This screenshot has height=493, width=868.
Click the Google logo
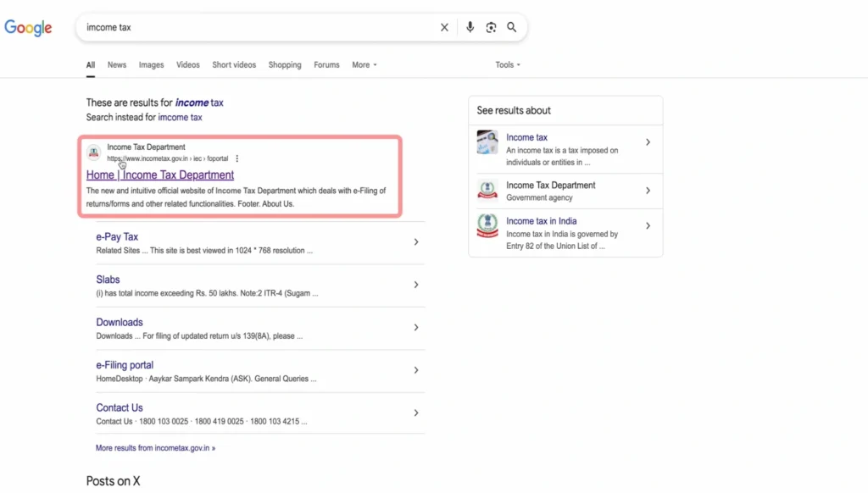coord(28,27)
